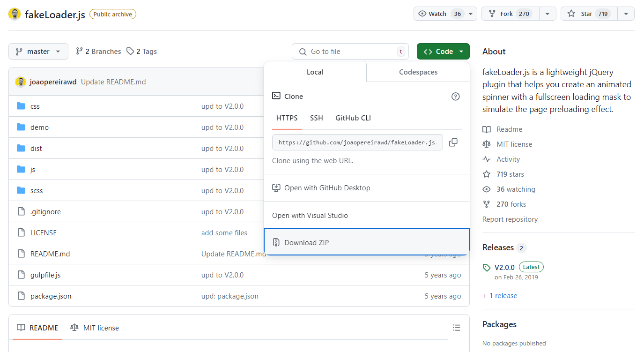Image resolution: width=644 pixels, height=352 pixels.
Task: Click the 36 watching link in About
Action: click(x=516, y=189)
